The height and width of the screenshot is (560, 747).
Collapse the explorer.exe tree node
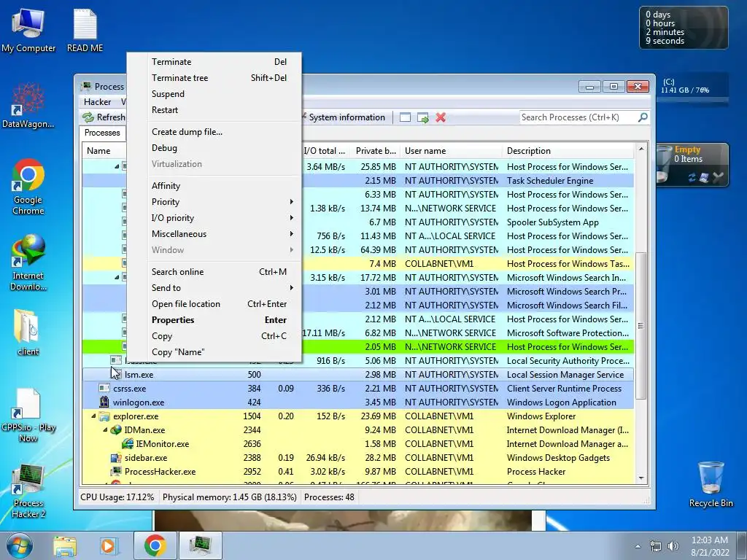pyautogui.click(x=93, y=416)
